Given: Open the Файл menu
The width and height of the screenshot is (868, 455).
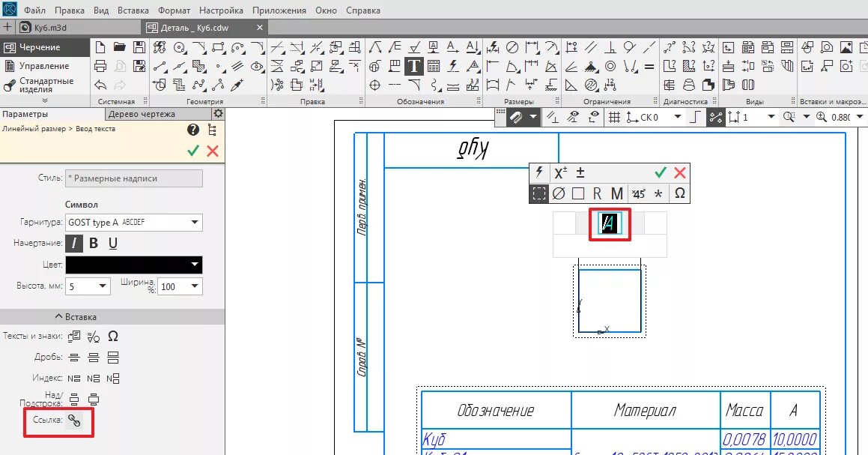Looking at the screenshot, I should (x=35, y=10).
